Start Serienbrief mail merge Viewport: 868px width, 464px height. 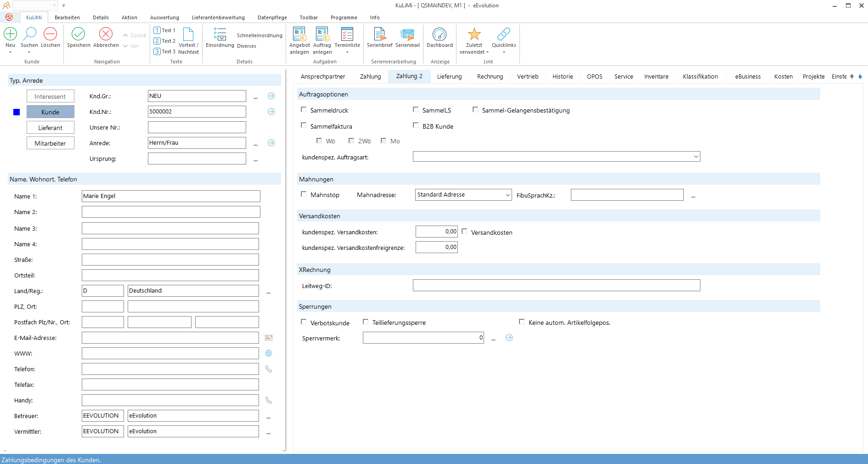(380, 34)
